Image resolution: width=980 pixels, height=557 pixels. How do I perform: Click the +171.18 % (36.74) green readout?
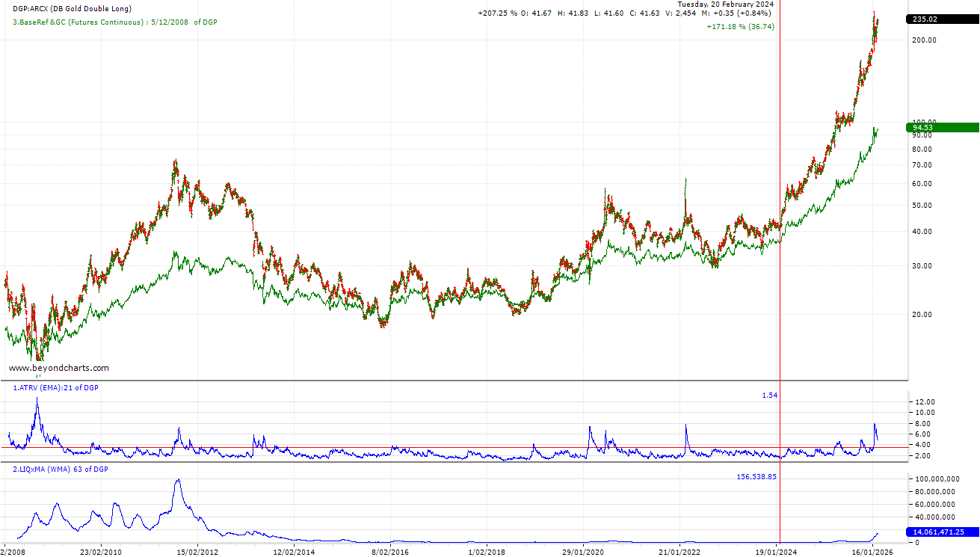pyautogui.click(x=740, y=26)
